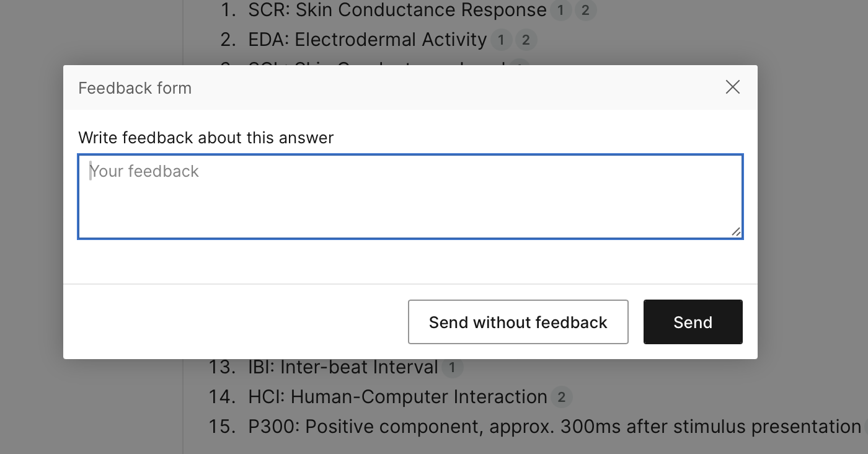Click the 'Your feedback' text area

[410, 196]
